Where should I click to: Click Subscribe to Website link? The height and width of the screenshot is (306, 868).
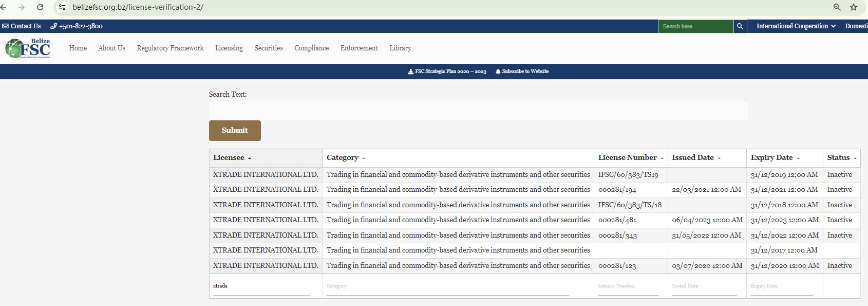522,71
